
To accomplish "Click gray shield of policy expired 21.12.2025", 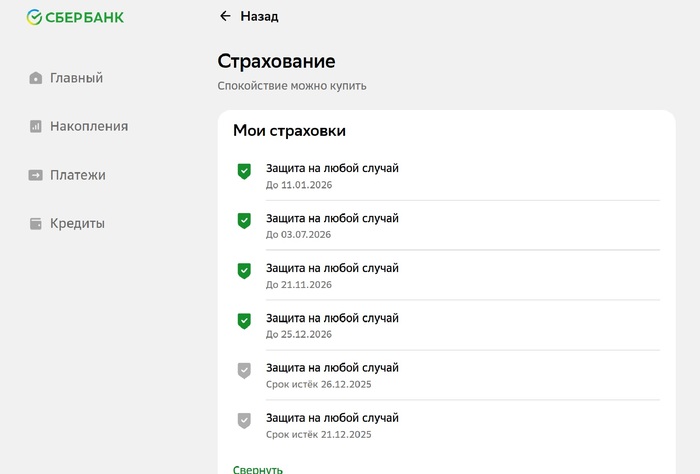I will click(x=244, y=421).
